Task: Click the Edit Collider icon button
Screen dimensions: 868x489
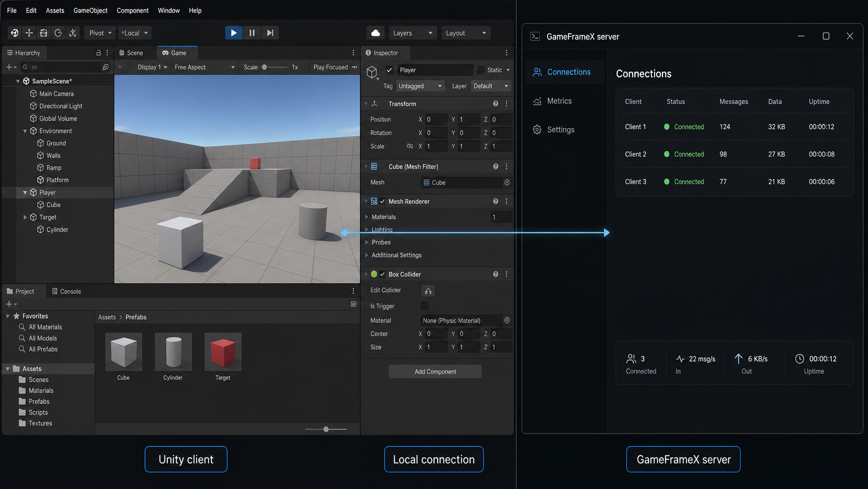Action: click(428, 291)
